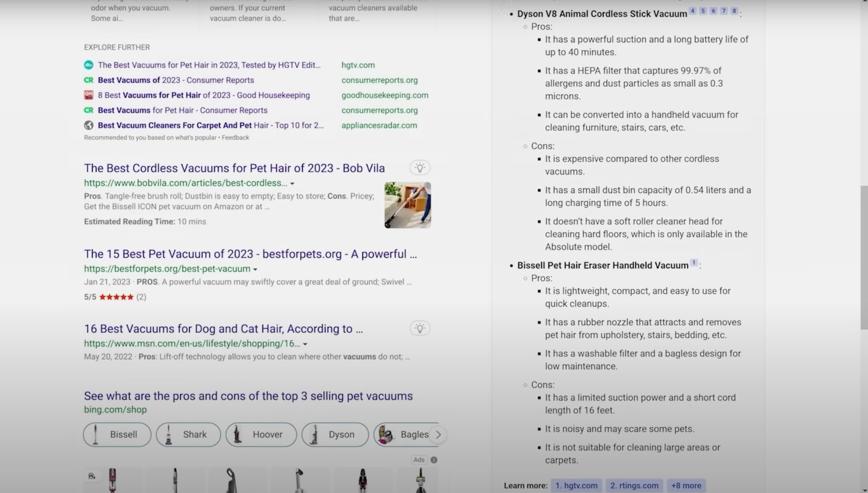Open The Best Cordless Vacuums Bob Vila result
The image size is (868, 493).
click(x=234, y=168)
